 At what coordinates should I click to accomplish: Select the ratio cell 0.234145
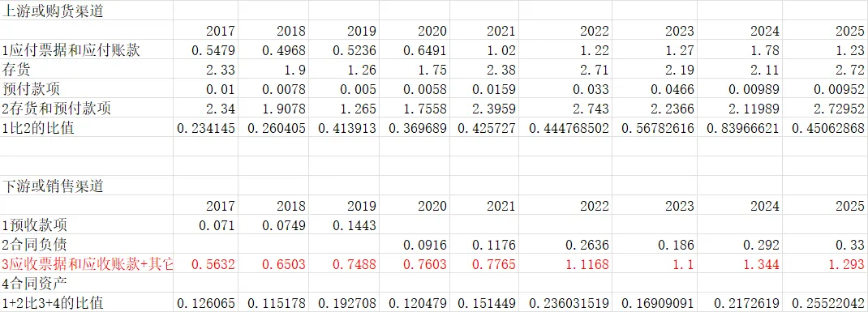point(206,128)
